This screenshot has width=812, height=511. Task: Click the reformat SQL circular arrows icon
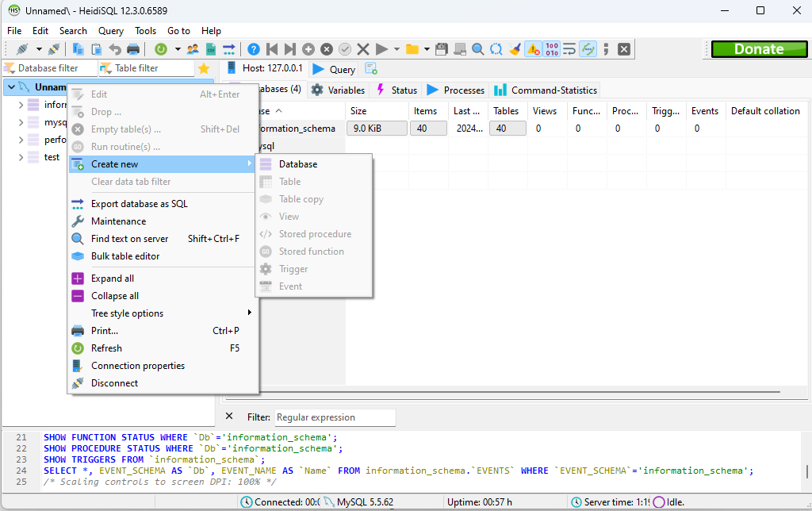(x=496, y=49)
